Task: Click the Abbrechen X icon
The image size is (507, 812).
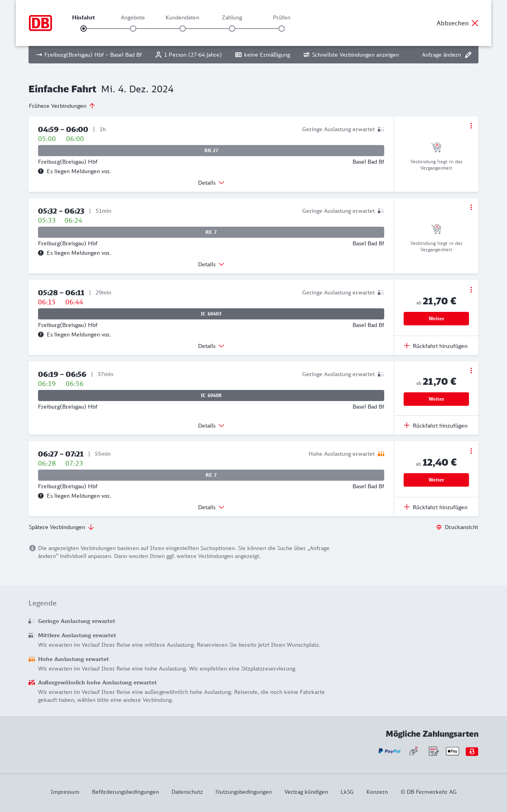Action: pos(475,23)
